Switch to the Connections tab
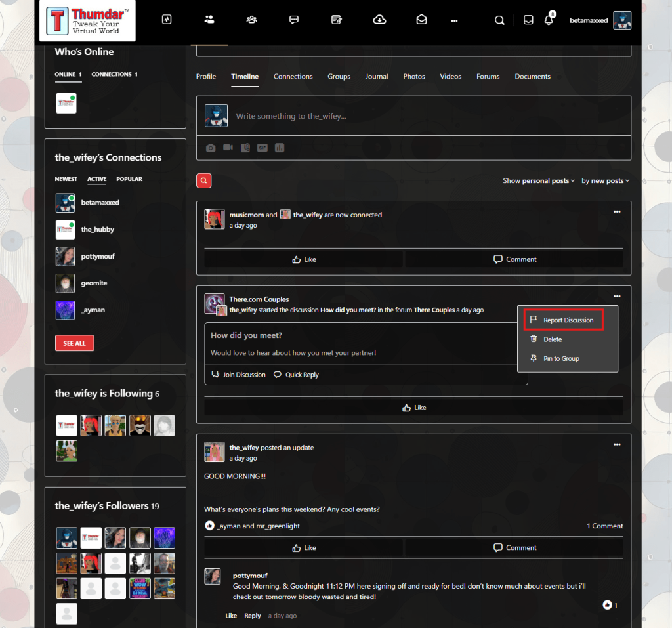Viewport: 672px width, 628px height. [x=293, y=76]
